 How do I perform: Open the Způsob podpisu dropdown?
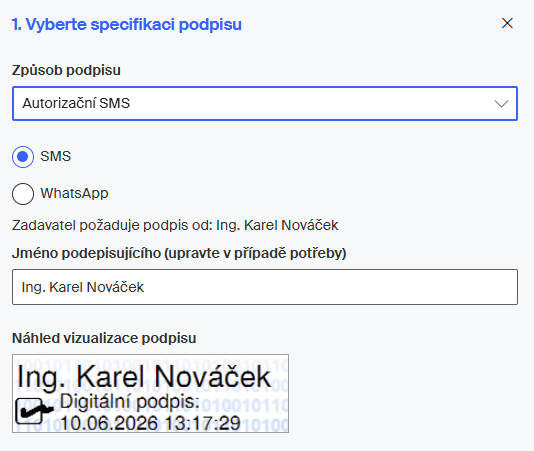(x=265, y=104)
